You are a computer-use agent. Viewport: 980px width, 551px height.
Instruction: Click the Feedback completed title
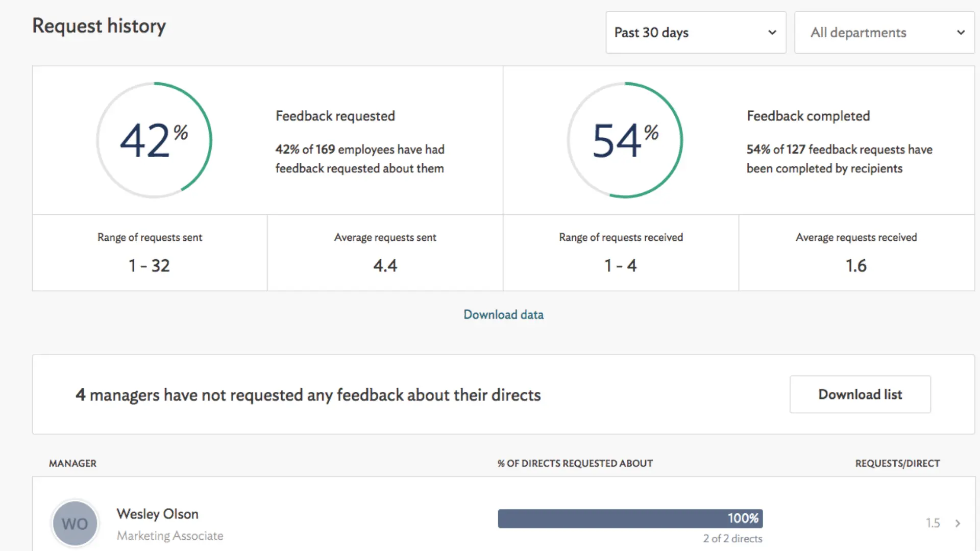pyautogui.click(x=808, y=116)
